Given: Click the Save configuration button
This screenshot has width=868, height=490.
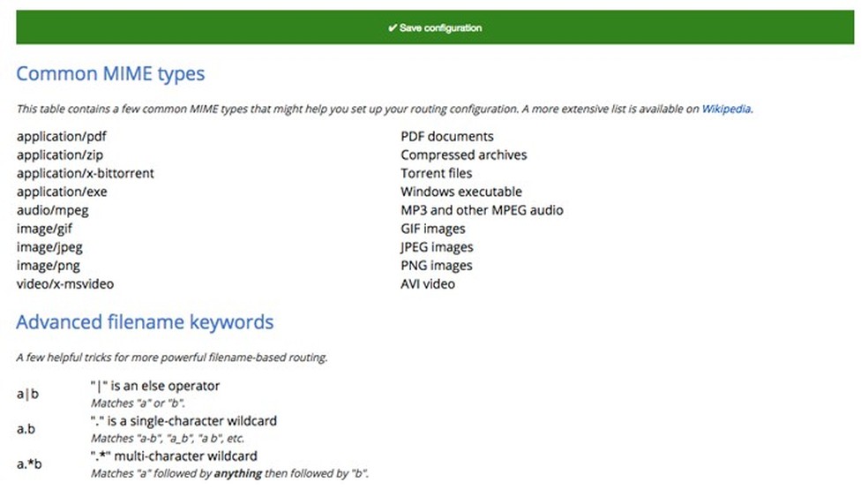Looking at the screenshot, I should tap(435, 28).
